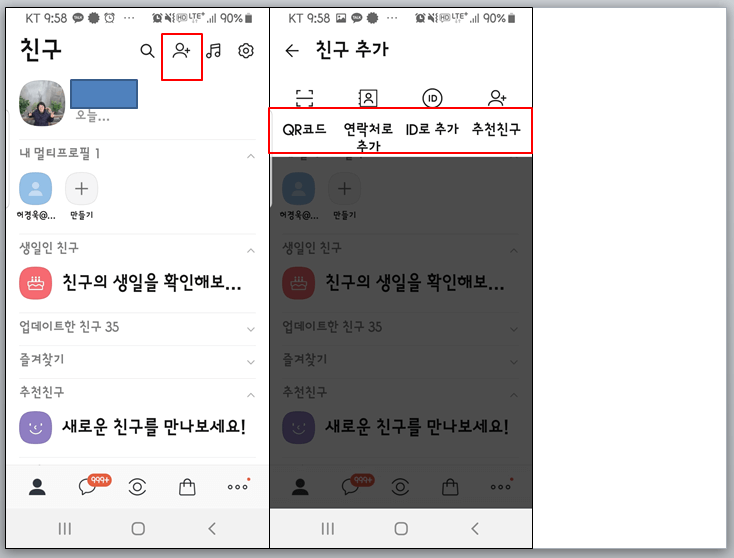
Task: Tap dimmed 업데이트한 친구 35 chevron, right screen
Action: [x=514, y=329]
